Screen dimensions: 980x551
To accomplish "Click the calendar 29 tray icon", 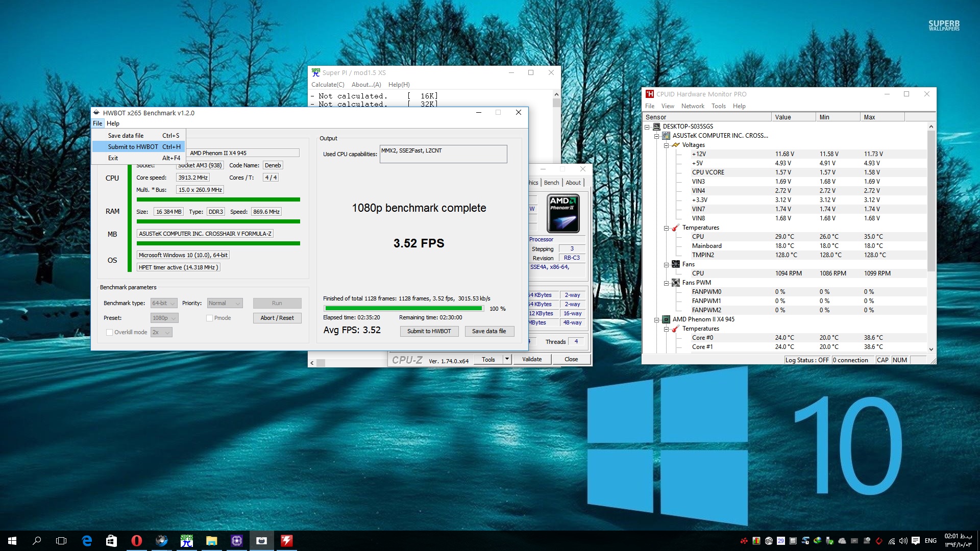I will [x=781, y=541].
